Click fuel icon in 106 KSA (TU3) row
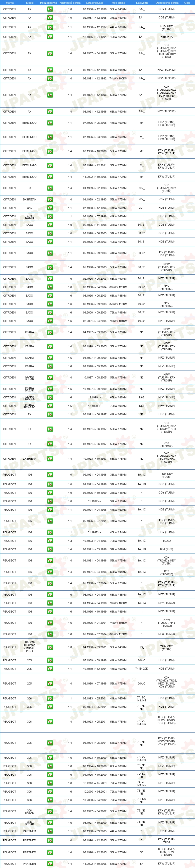The image size is (195, 868). click(x=50, y=549)
